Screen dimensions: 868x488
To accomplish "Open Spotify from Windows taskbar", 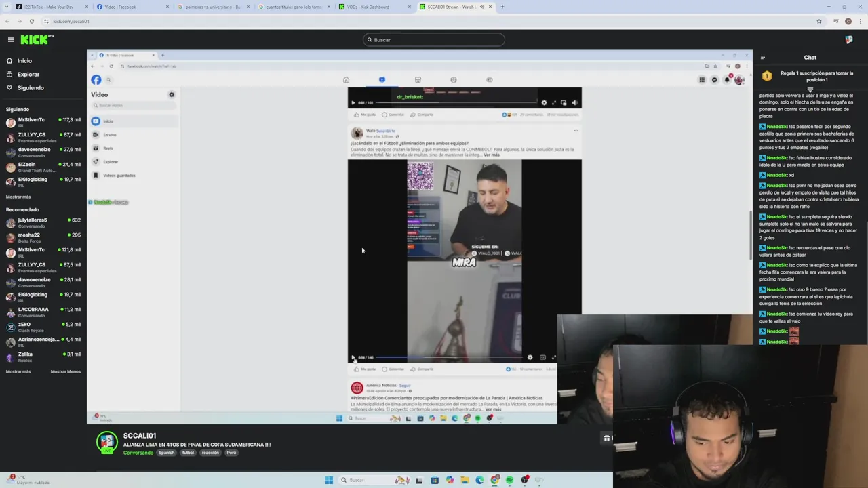I will (509, 480).
